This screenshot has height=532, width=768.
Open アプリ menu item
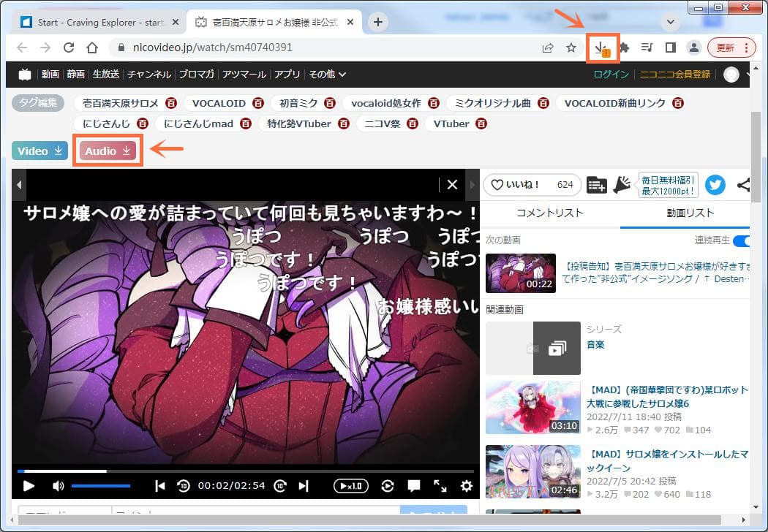tap(287, 75)
